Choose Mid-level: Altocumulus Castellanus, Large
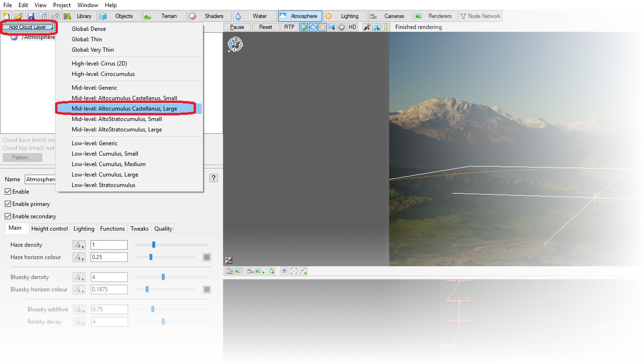644x364 pixels. pyautogui.click(x=129, y=109)
